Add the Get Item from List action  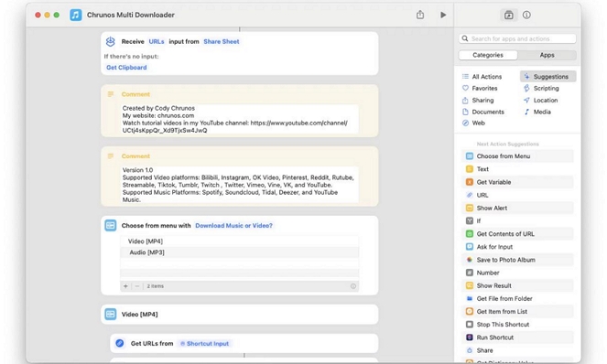click(x=517, y=312)
